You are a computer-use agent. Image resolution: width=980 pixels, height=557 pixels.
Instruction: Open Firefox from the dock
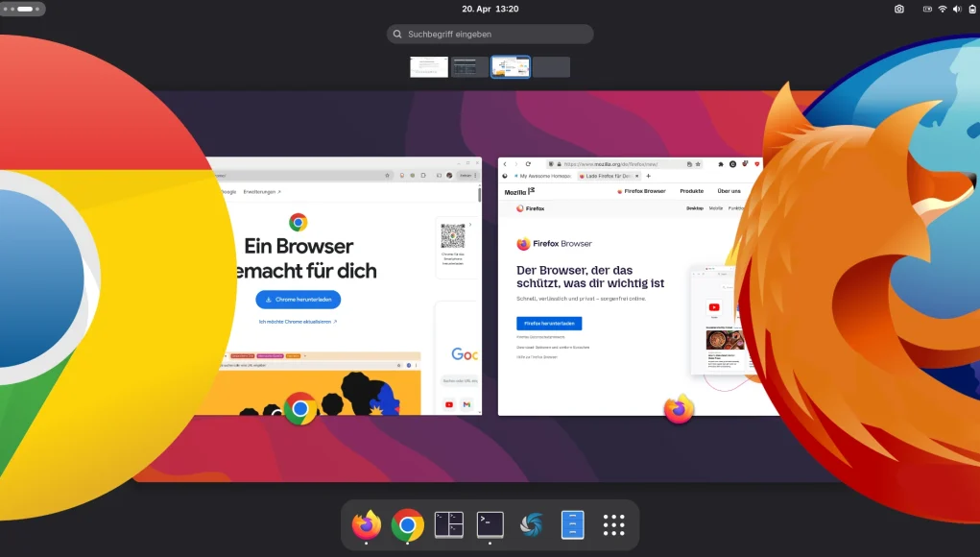click(367, 524)
